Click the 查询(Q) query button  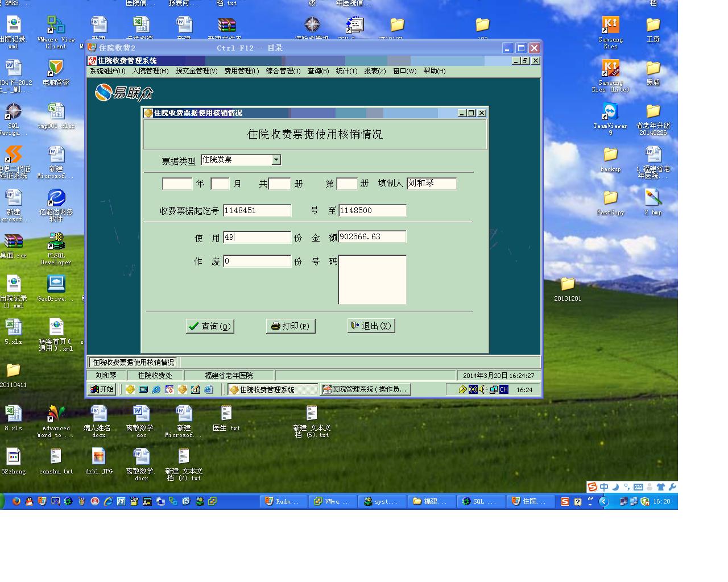(x=210, y=326)
